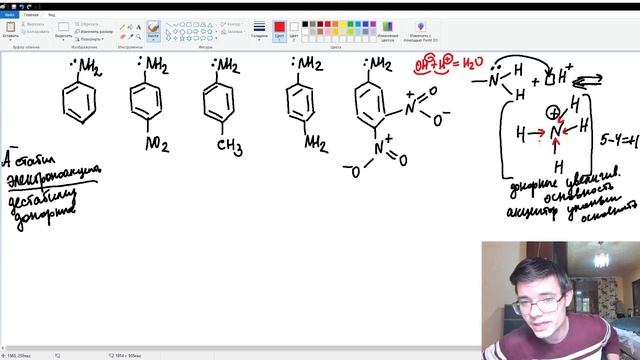Open Edit colors (Изменение цветов)
Image resolution: width=640 pixels, height=360 pixels.
click(387, 32)
